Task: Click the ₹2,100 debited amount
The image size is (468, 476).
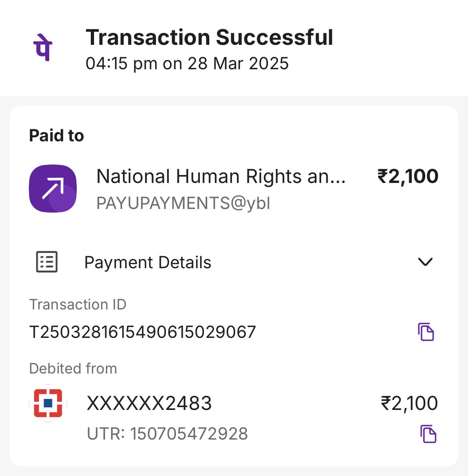Action: click(x=409, y=403)
